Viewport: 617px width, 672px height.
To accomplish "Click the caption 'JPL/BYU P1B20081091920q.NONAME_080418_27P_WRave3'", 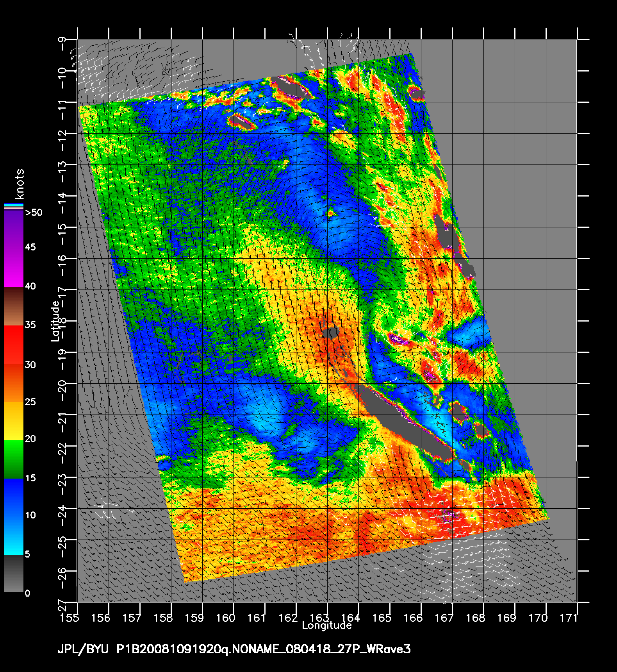I will coord(234,649).
